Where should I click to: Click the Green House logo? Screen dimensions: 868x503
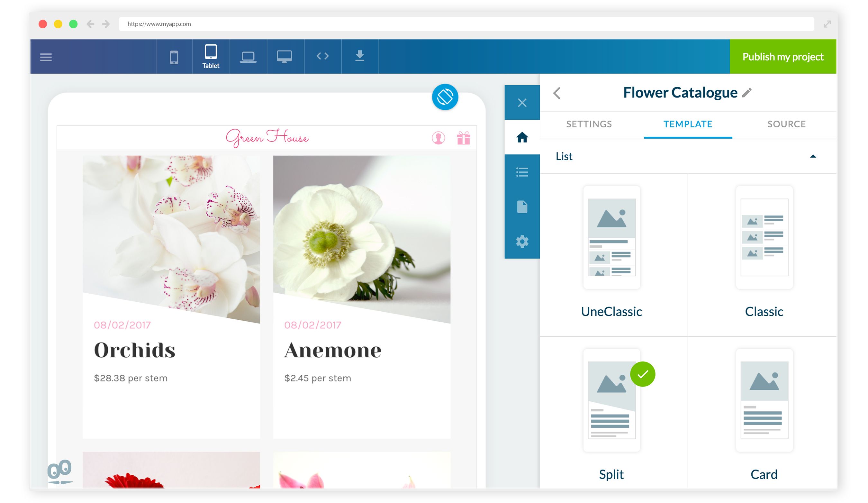(x=267, y=138)
